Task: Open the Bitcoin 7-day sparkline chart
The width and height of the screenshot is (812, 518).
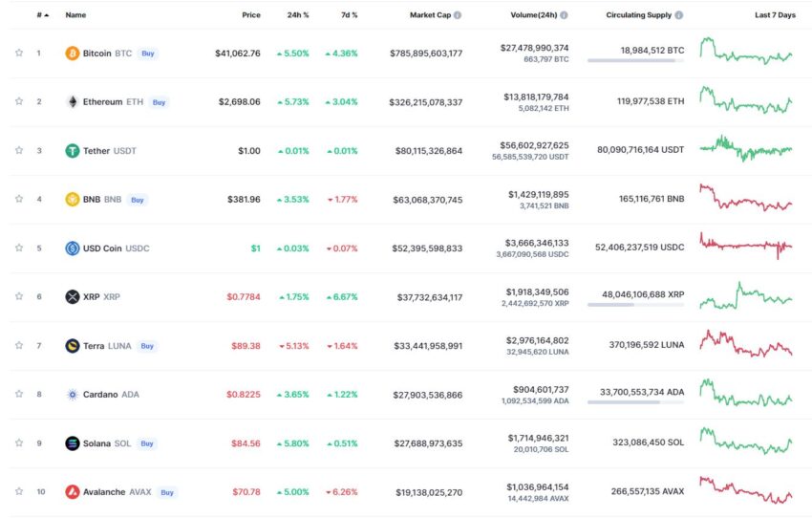Action: click(x=746, y=51)
